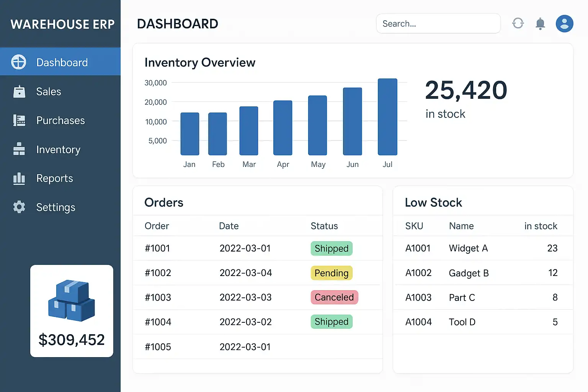Click the Reports bar chart icon
588x392 pixels.
[19, 178]
